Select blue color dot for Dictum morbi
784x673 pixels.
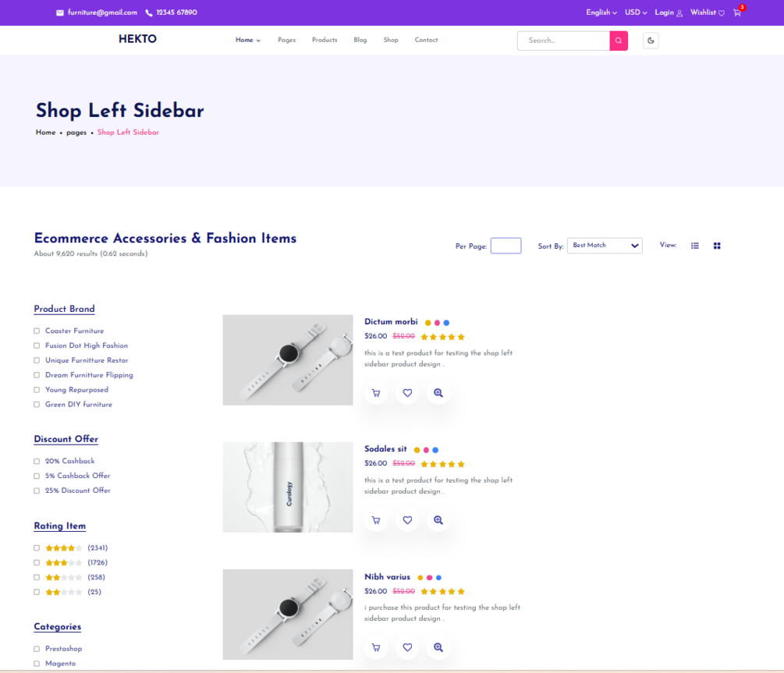point(446,323)
